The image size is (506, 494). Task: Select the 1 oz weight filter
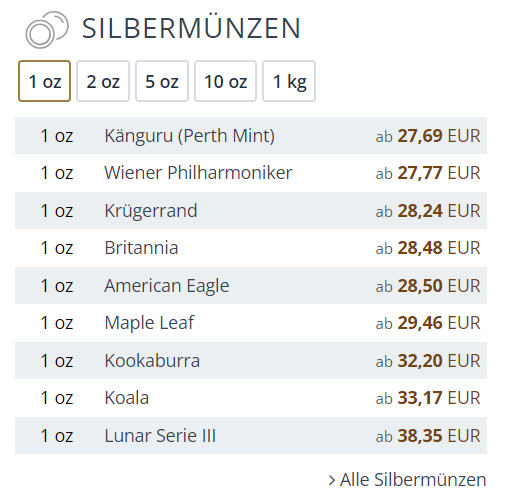point(44,81)
